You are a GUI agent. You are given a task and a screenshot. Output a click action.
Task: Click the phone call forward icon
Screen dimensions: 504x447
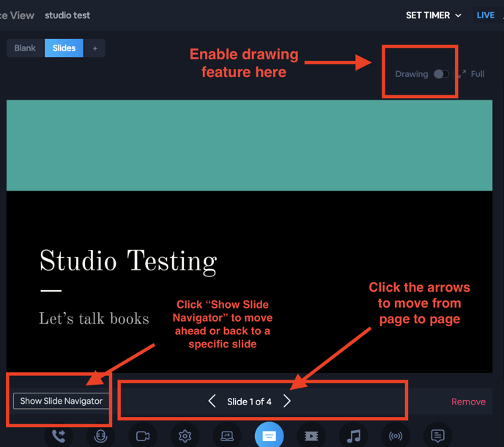point(59,436)
